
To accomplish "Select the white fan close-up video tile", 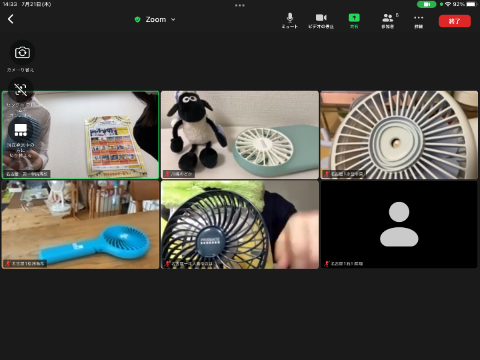I will tap(399, 135).
